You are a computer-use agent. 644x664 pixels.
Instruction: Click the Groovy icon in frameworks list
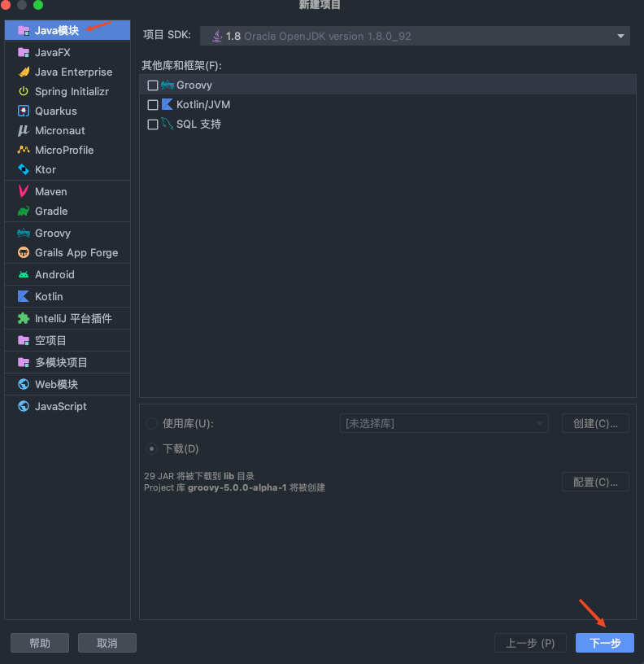click(x=168, y=85)
